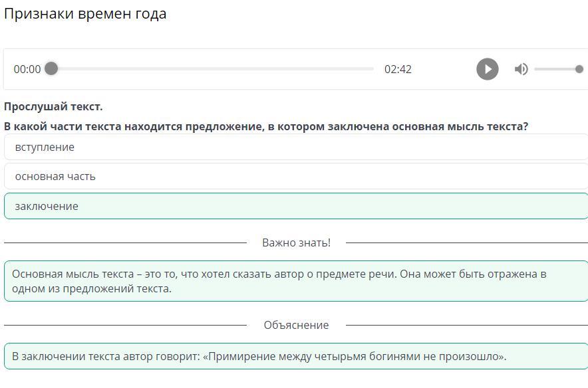The height and width of the screenshot is (388, 588).
Task: Select the answer "заключение"
Action: point(296,206)
